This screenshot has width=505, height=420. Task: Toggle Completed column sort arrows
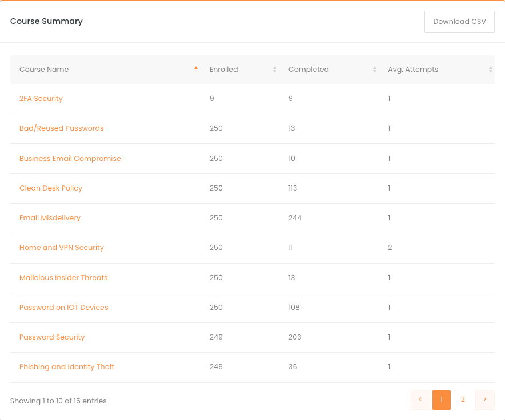[x=375, y=70]
